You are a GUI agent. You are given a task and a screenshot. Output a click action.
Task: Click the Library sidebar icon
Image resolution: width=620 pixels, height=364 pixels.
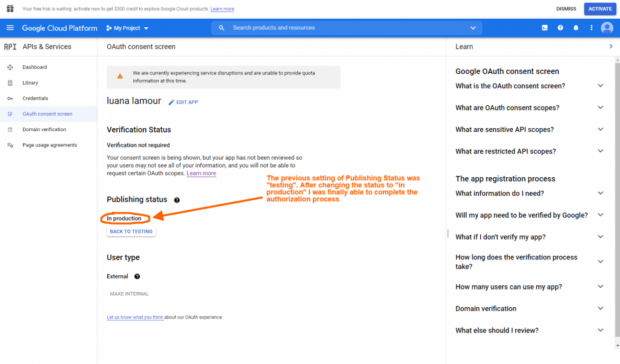click(10, 83)
